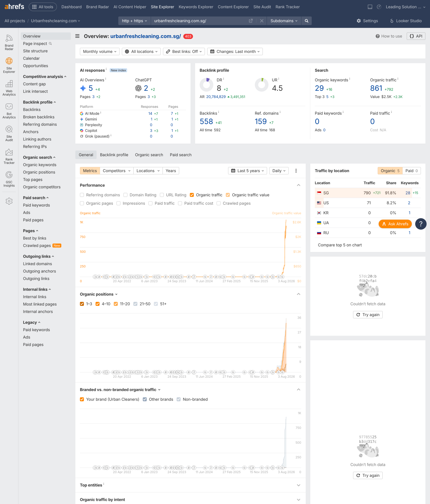
Task: Open Web Analytics sidebar icon
Action: click(9, 88)
